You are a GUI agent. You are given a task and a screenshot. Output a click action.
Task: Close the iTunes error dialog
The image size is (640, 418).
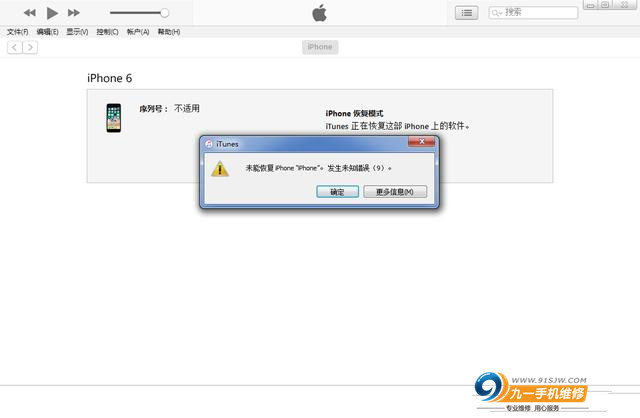coord(422,142)
